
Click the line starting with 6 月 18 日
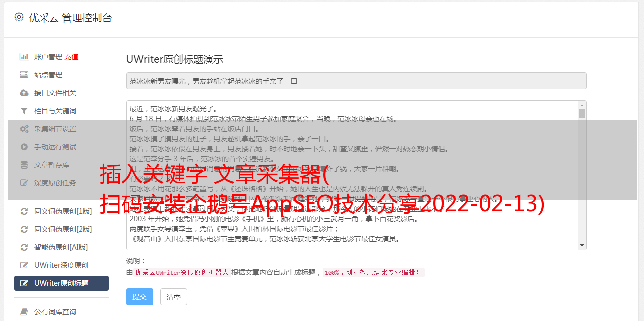(263, 119)
